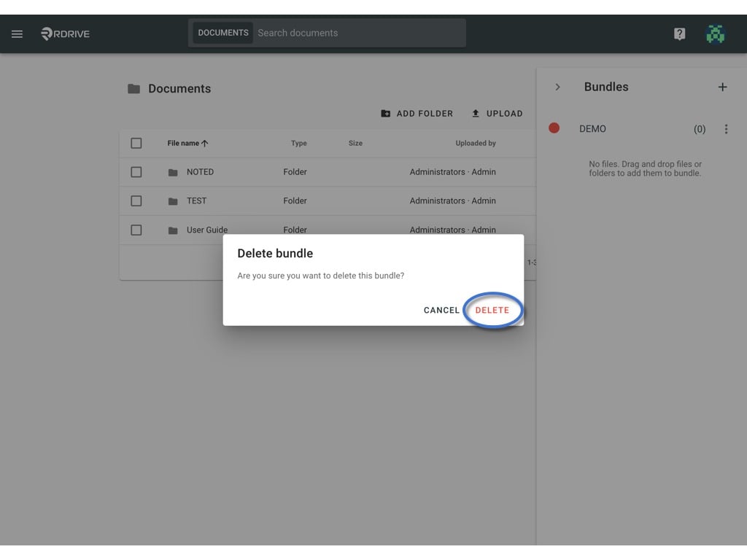Tick the select-all files checkbox

(136, 143)
